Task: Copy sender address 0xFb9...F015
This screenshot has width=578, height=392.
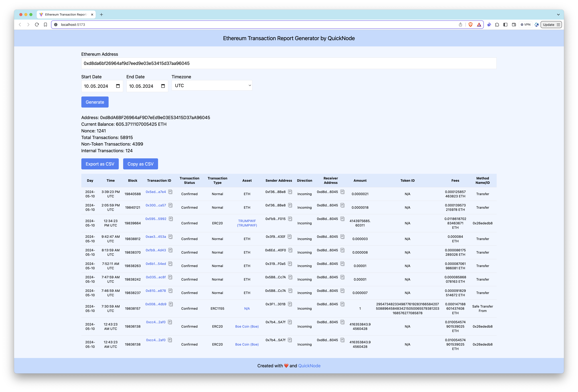Action: coord(290,219)
